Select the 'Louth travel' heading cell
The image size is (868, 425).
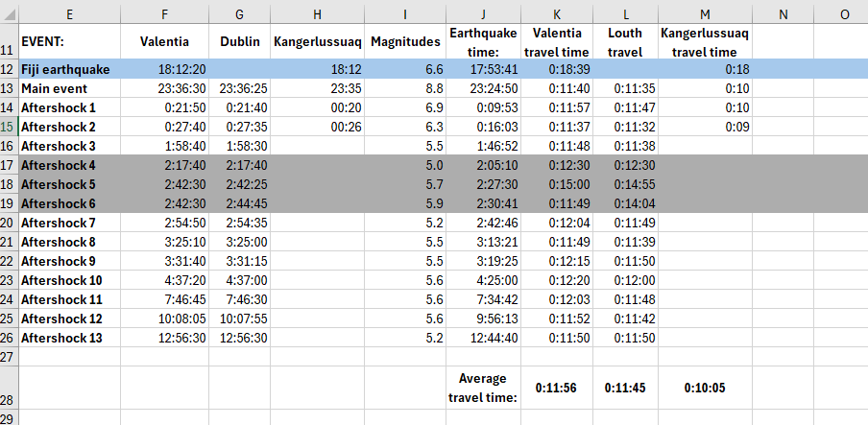click(x=625, y=42)
